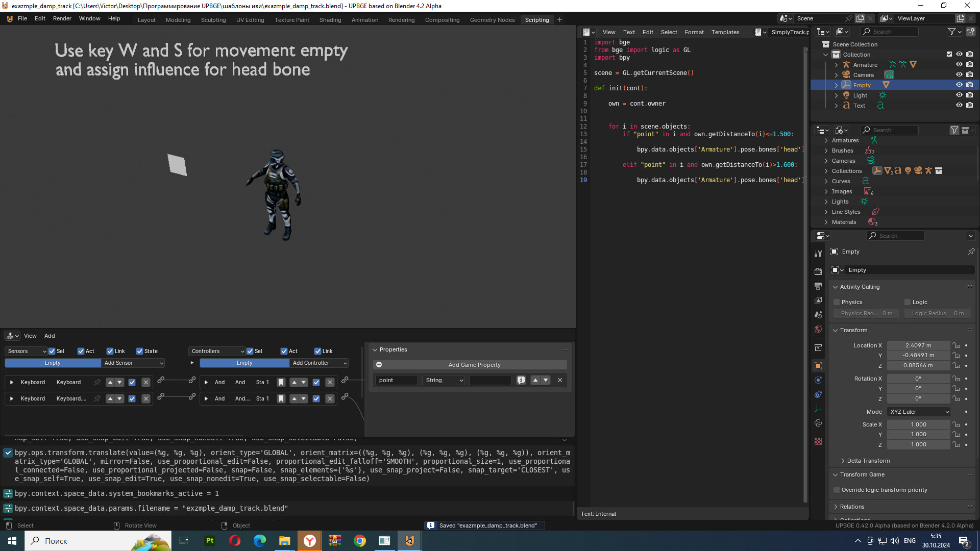Click the Add Game Property button

point(470,365)
